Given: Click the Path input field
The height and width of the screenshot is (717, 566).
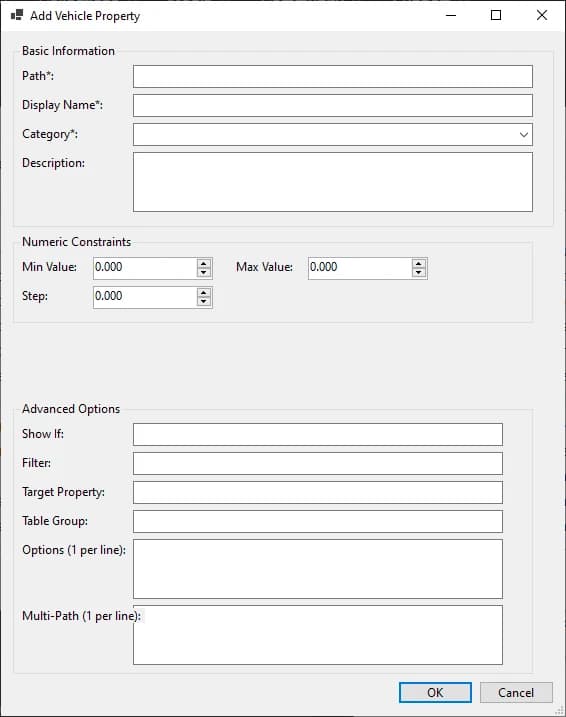Looking at the screenshot, I should [332, 76].
